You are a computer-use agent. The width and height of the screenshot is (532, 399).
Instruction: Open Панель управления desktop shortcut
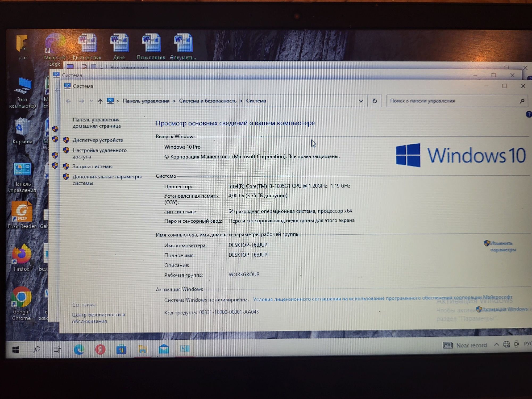22,178
